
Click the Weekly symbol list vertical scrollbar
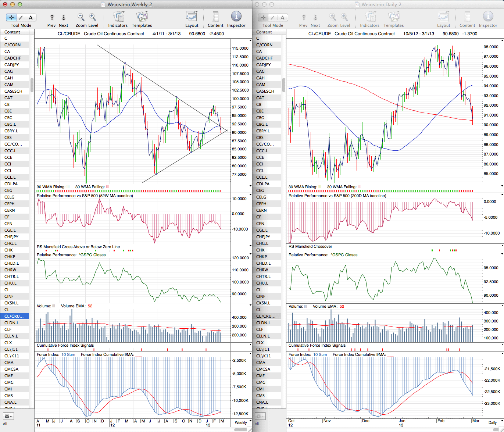(x=32, y=85)
